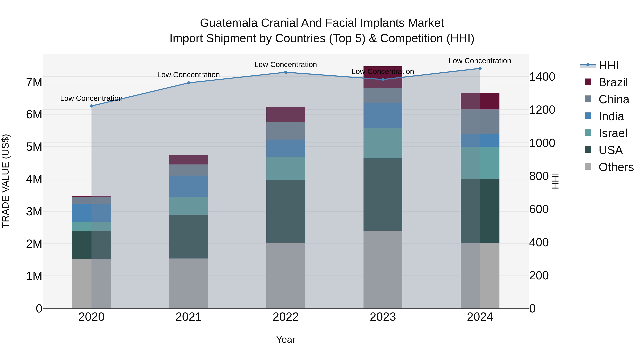Click the 2024 x-axis year label
This screenshot has height=362, width=644.
pos(480,317)
